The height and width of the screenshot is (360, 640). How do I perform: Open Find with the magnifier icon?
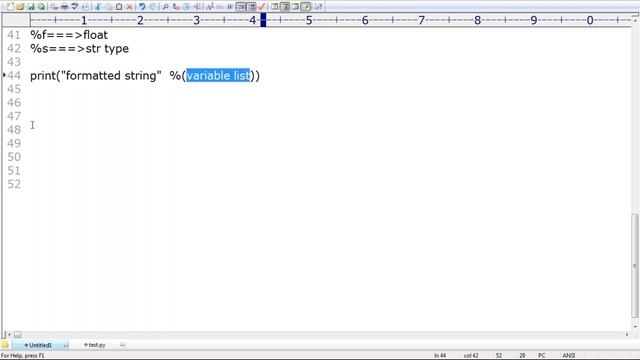[165, 7]
